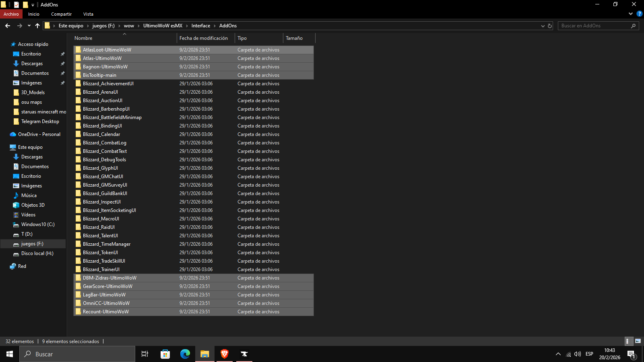Show hidden system tray icons

pos(558,354)
